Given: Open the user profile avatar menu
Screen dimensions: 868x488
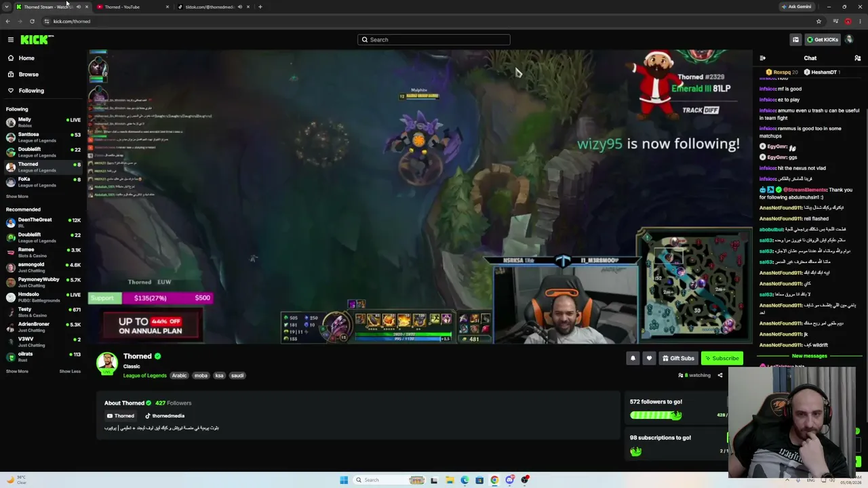Looking at the screenshot, I should tap(849, 39).
